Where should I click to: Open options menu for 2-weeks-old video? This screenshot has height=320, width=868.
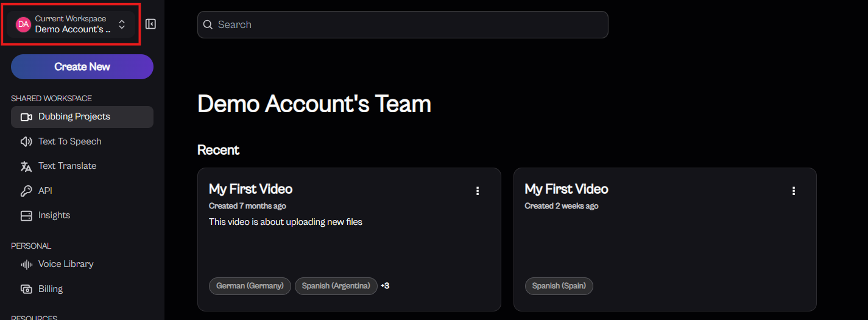793,191
